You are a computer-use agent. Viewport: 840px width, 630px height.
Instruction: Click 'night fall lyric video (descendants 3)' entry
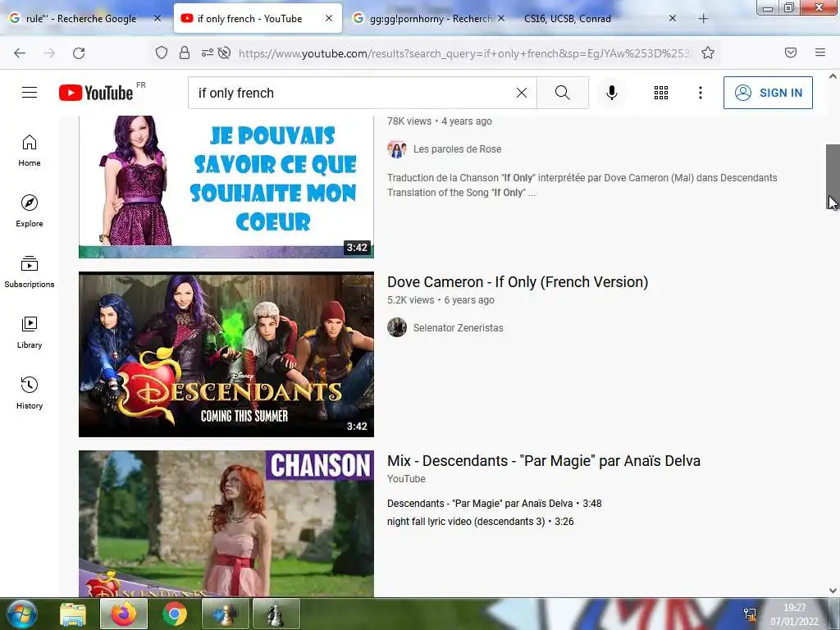coord(481,521)
